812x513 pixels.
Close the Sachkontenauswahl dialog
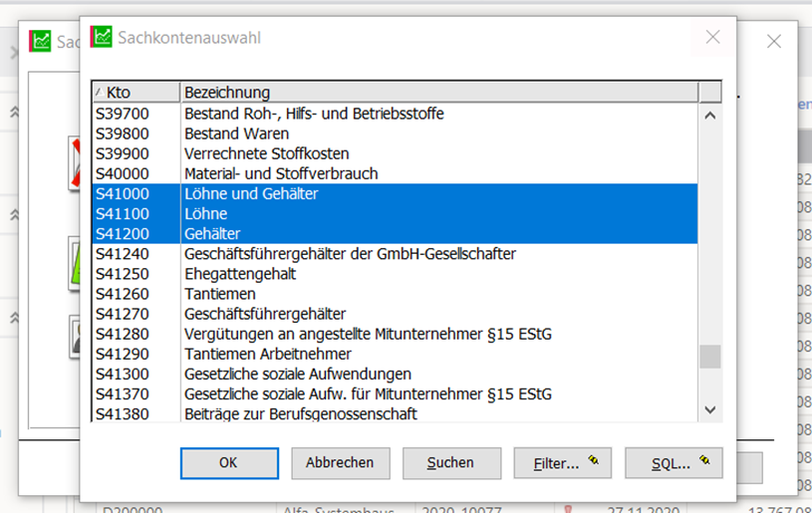click(712, 37)
